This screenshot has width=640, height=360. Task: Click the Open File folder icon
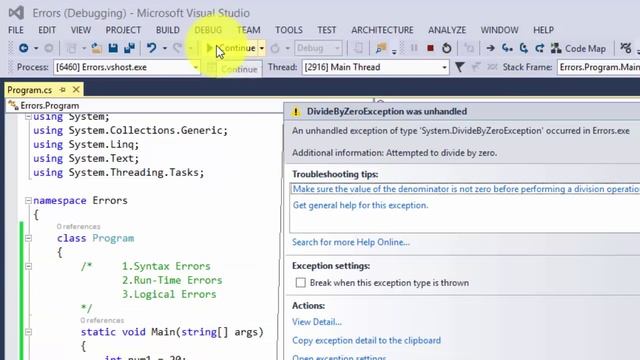coord(97,48)
